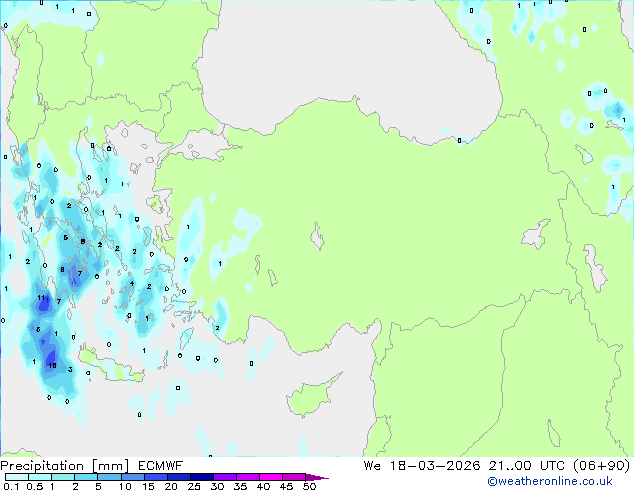This screenshot has width=634, height=490.
Task: Click the "[mm]" unit label
Action: click(x=110, y=466)
